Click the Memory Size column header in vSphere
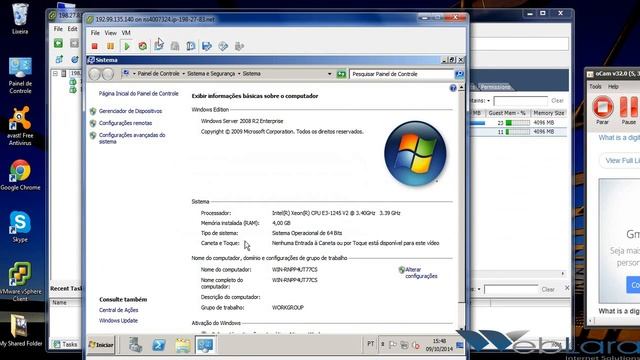This screenshot has width=640, height=360. click(548, 113)
